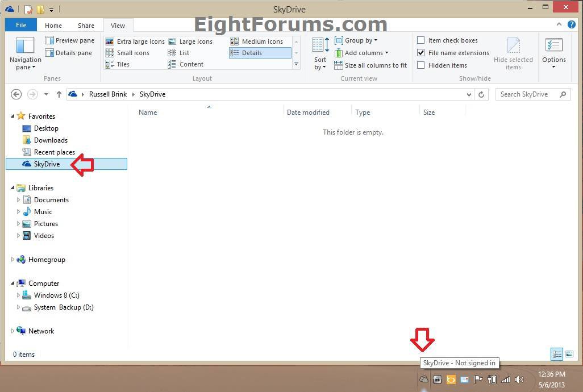Toggle the Details pane
Screen dimensions: 583x392
point(68,53)
